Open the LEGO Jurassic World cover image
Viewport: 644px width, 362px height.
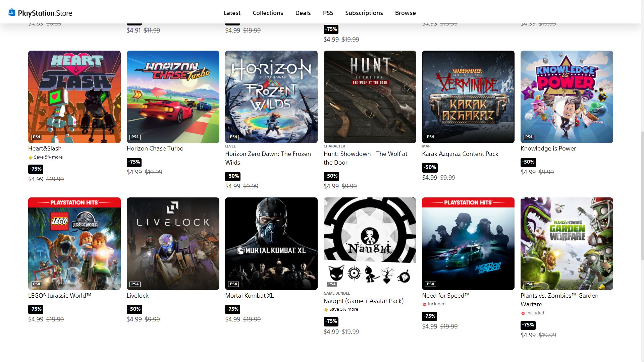coord(74,244)
